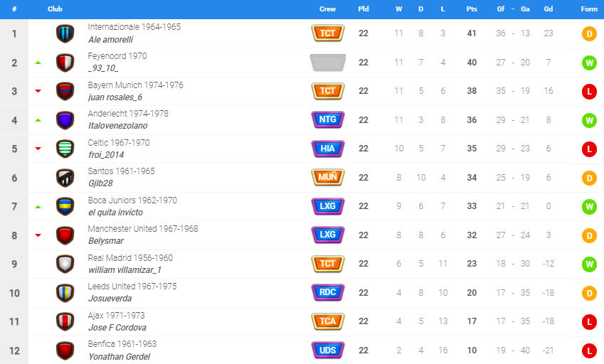Viewport: 604px width, 364px height.
Task: Open the UDS crew badge for Benfica
Action: [x=328, y=350]
